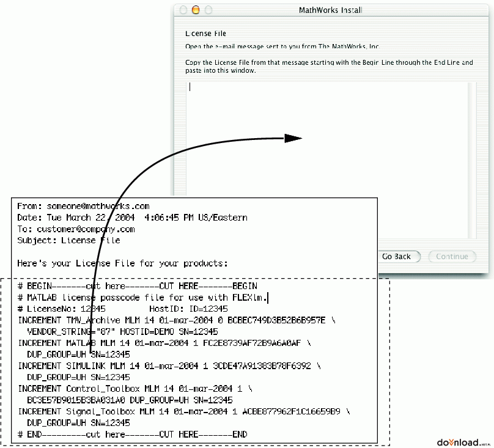Click the "Copy the License File" instruction text
Viewport: 494px width, 448px height.
point(329,66)
